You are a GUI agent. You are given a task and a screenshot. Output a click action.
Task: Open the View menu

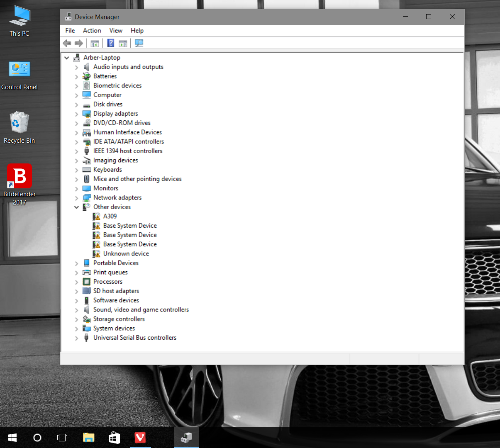click(x=116, y=31)
